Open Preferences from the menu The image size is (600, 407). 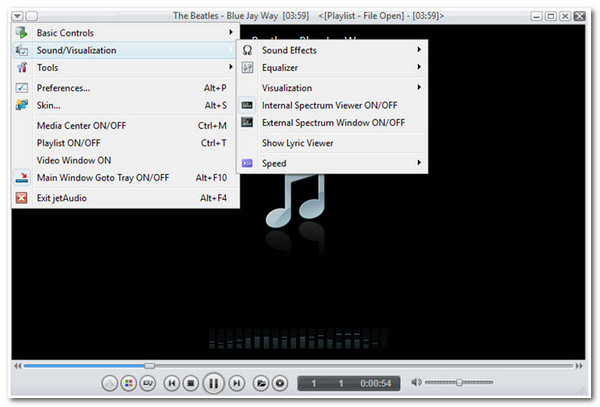click(x=126, y=88)
